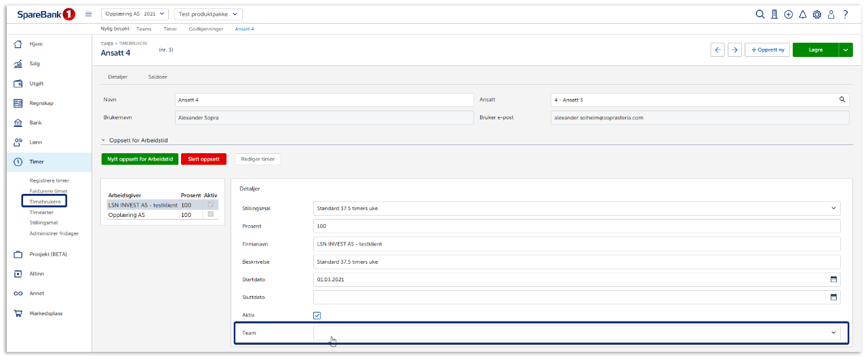
Task: Click the red Slett oppsett button
Action: [x=203, y=159]
